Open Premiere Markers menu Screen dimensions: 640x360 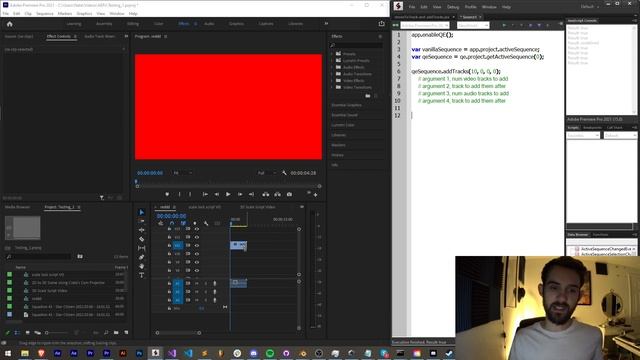click(x=64, y=13)
